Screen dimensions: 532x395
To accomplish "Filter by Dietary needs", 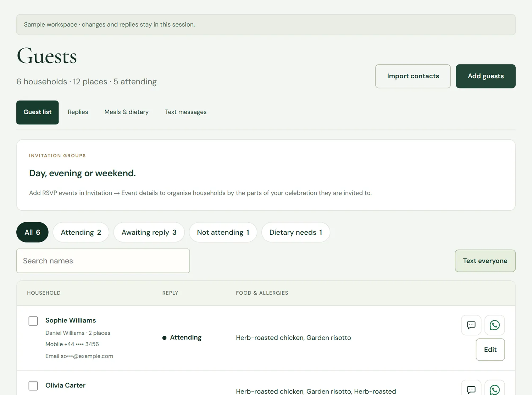I will (296, 232).
